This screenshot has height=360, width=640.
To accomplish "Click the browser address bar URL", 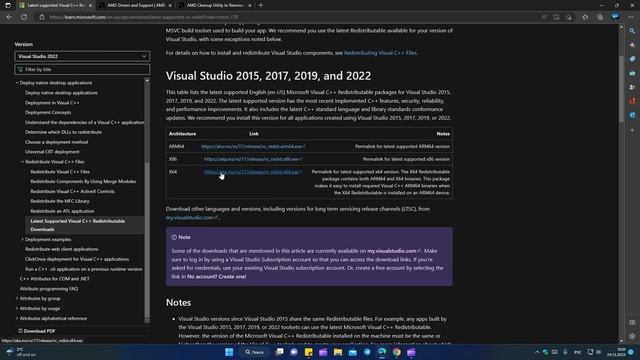I will [143, 17].
